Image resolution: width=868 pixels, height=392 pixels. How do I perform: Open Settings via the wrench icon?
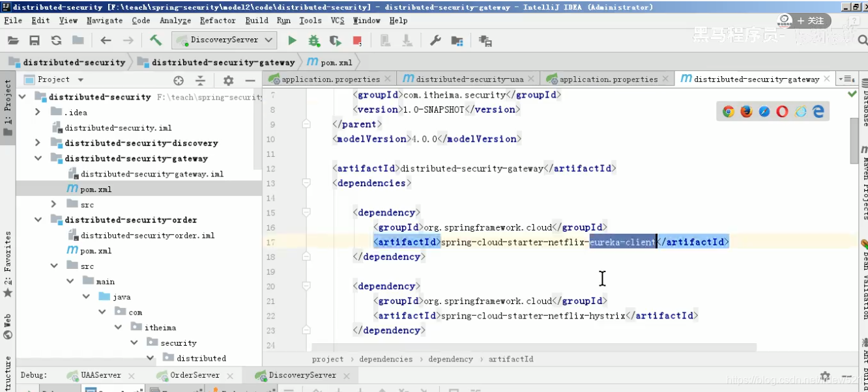coord(436,40)
